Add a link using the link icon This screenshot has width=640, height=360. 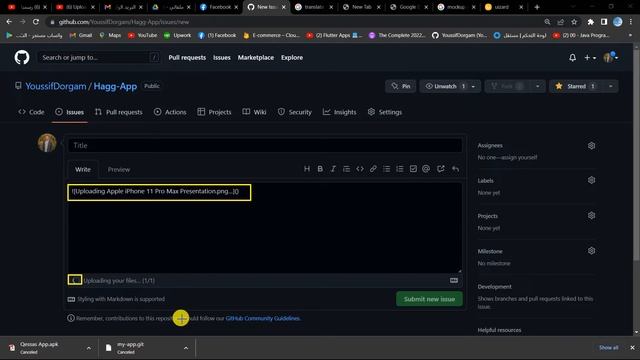(373, 169)
